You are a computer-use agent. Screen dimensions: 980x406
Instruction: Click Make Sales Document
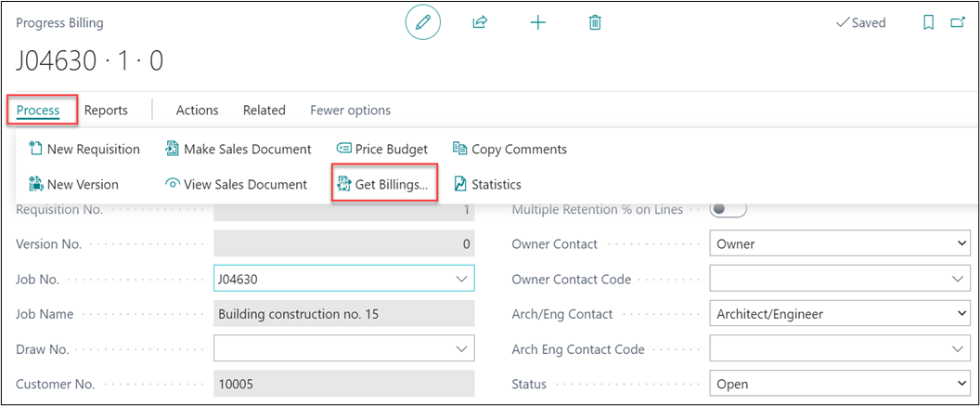coord(238,149)
